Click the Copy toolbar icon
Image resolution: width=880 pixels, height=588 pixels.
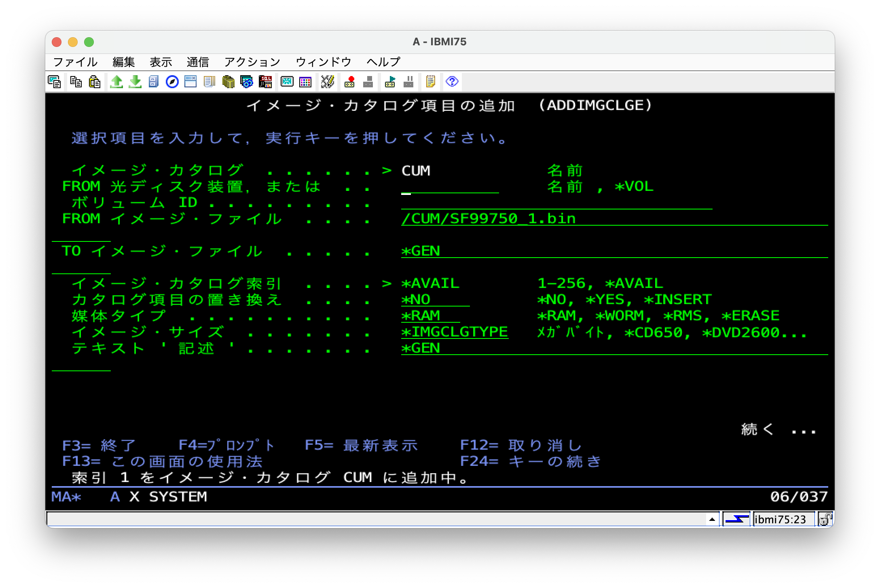point(76,82)
